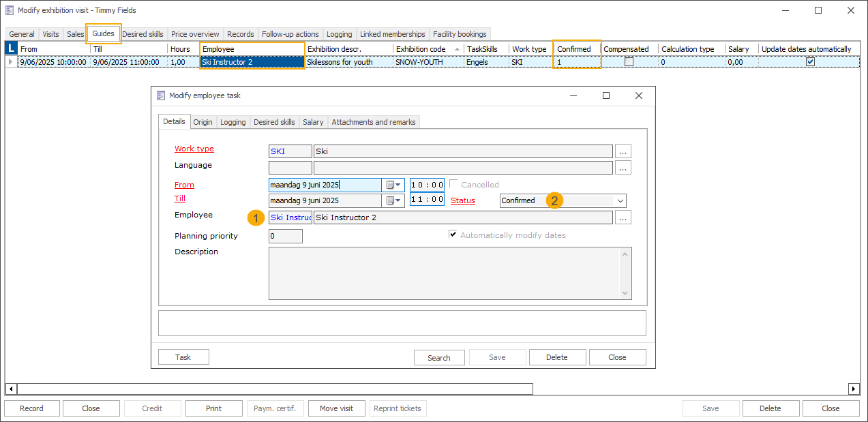Toggle the Cancelled checkbox
The height and width of the screenshot is (422, 868).
pos(454,185)
